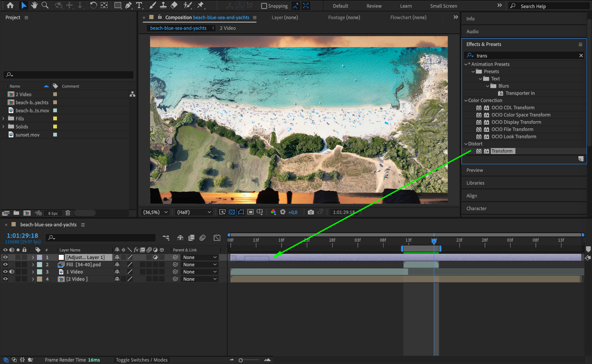
Task: Click the timeline zoom slider handle
Action: click(240, 360)
